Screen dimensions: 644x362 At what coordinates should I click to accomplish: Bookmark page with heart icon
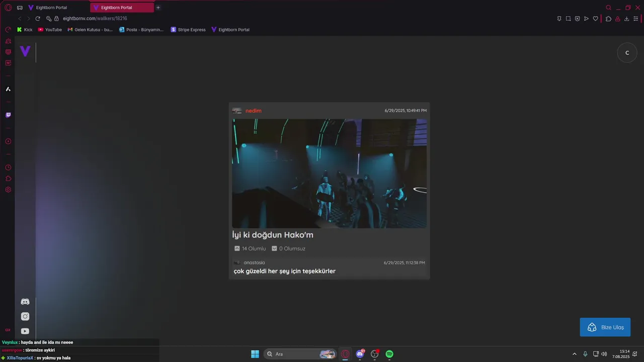(595, 19)
